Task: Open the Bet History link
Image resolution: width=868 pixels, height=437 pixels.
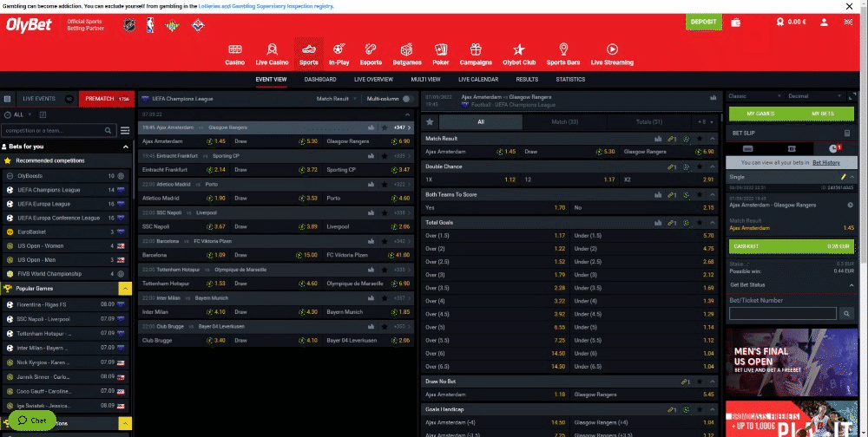Action: pos(825,162)
